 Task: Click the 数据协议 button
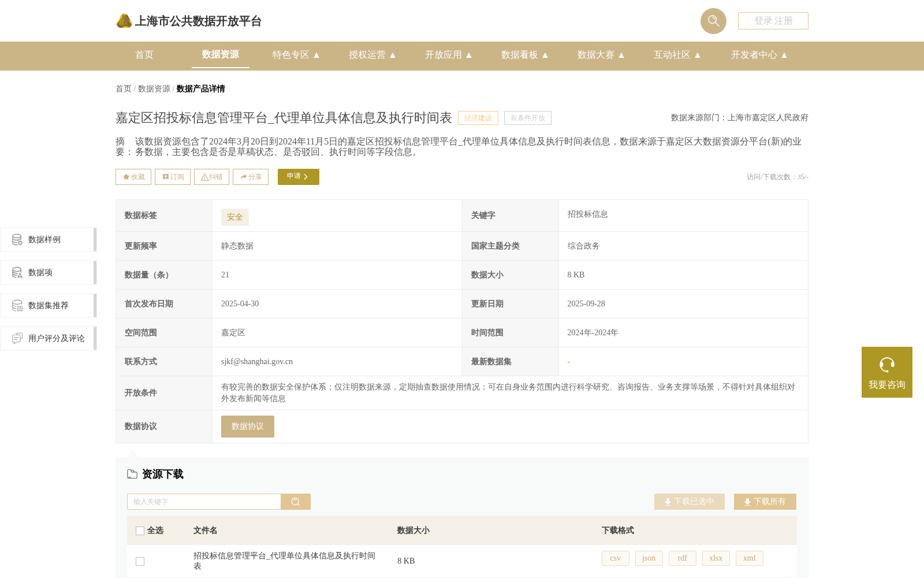click(248, 427)
